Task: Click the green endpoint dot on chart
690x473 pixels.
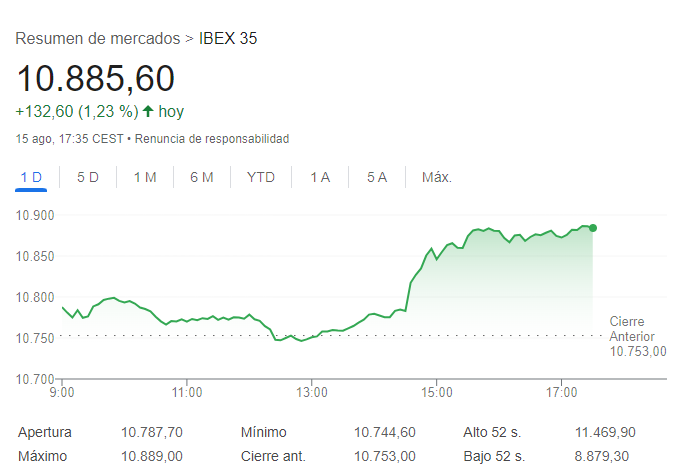Action: [593, 228]
